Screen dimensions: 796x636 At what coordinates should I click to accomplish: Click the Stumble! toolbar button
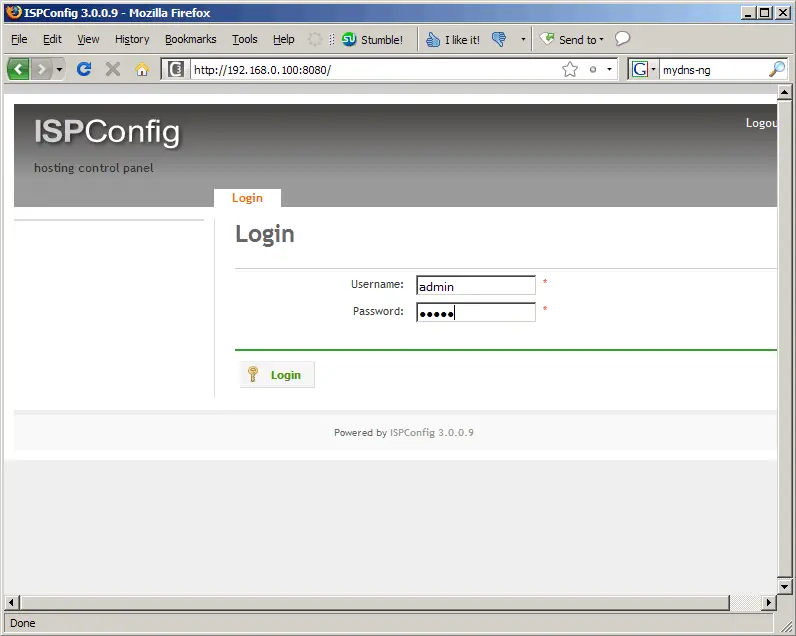pyautogui.click(x=373, y=39)
